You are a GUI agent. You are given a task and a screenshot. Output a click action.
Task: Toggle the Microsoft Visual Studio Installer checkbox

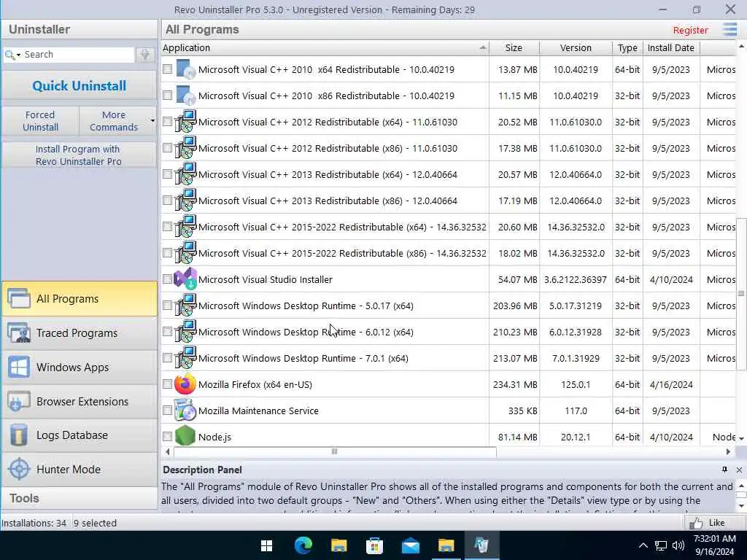[167, 279]
